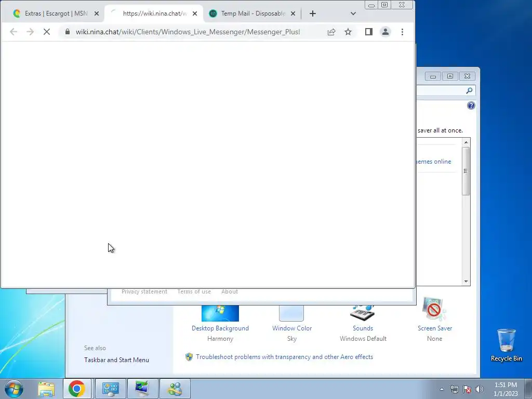Open network tray icon
532x399 pixels.
point(454,389)
